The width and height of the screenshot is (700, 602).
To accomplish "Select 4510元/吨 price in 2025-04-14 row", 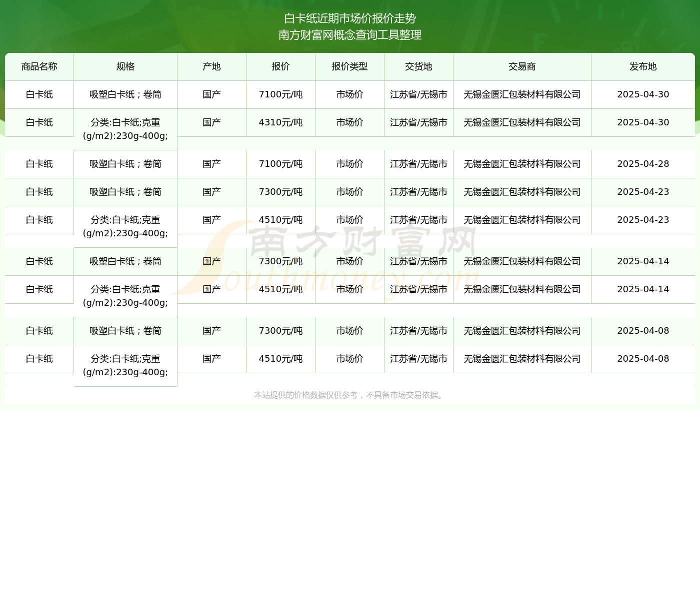I will click(280, 289).
